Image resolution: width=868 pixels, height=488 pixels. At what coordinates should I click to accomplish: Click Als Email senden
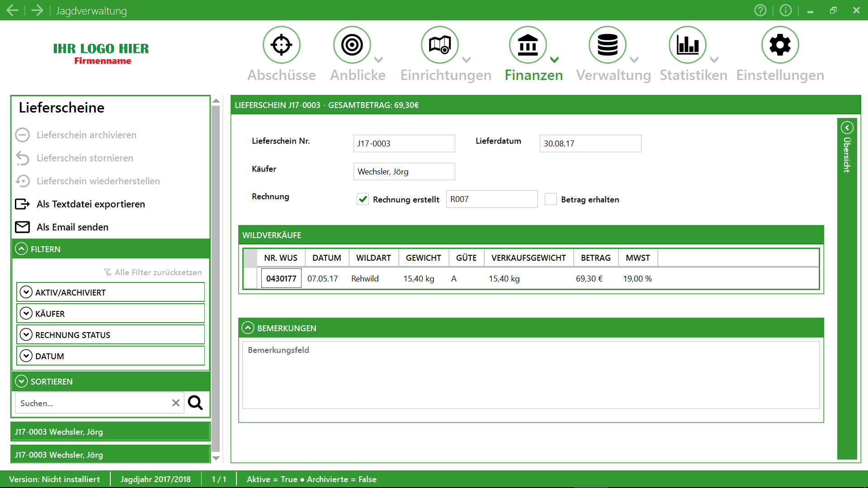pos(72,227)
